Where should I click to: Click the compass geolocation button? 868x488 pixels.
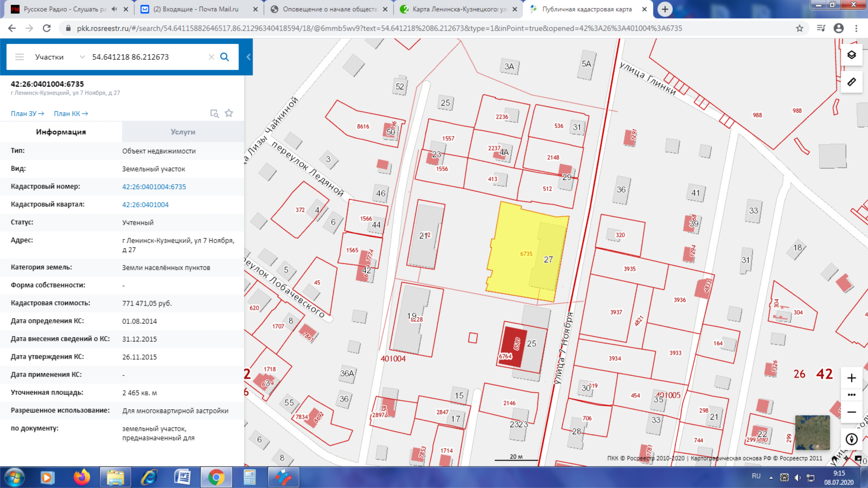click(851, 439)
